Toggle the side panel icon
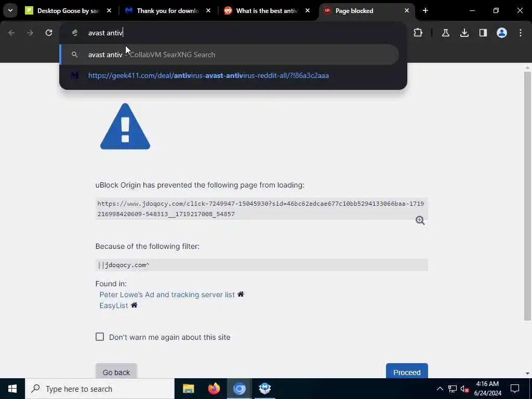Viewport: 532px width, 399px height. (x=483, y=33)
